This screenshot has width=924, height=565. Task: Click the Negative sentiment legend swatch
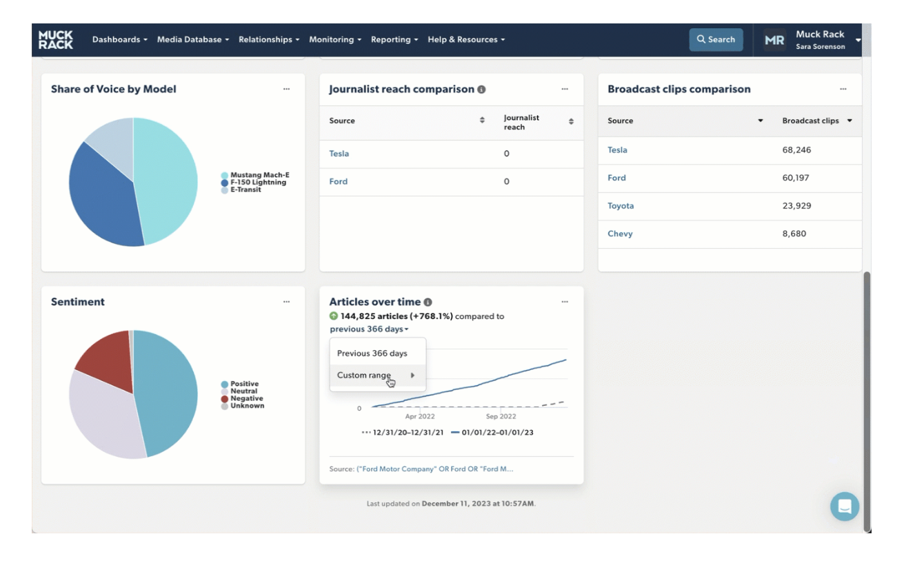pyautogui.click(x=225, y=399)
